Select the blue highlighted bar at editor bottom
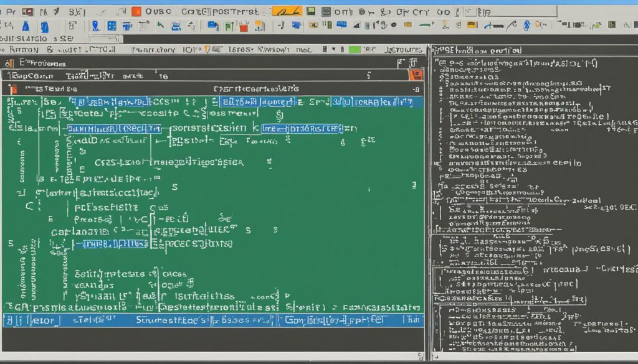 coord(213,320)
